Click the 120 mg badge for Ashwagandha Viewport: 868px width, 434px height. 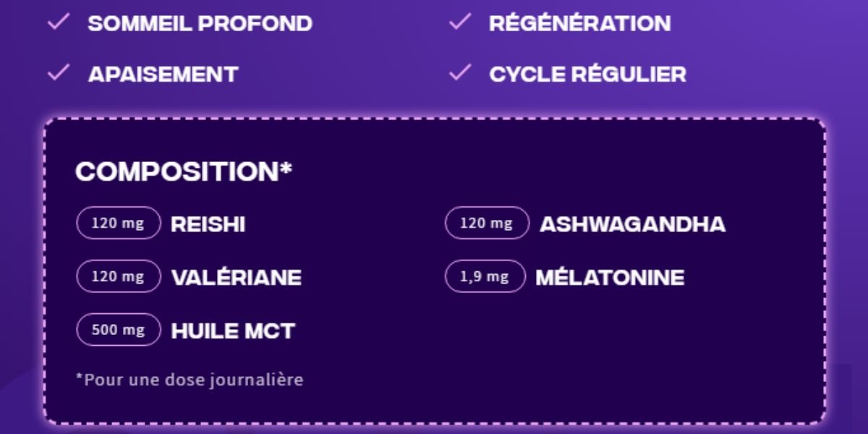pos(487,223)
